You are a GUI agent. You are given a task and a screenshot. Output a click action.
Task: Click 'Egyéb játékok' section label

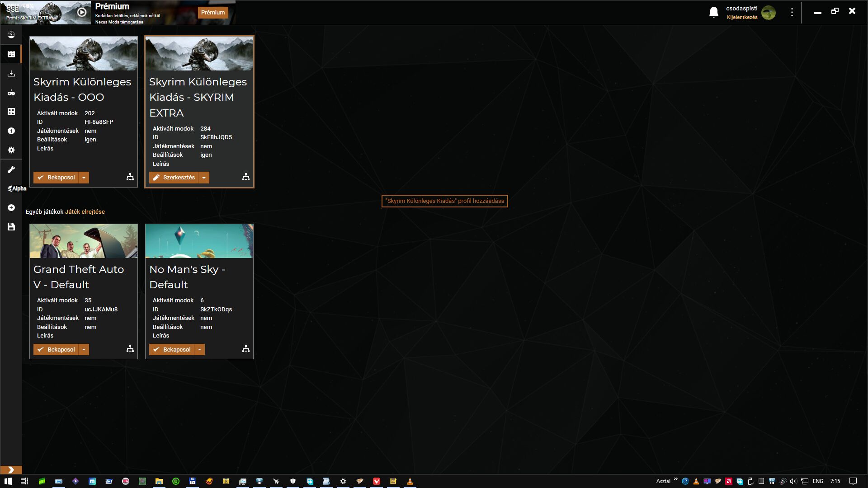coord(44,212)
